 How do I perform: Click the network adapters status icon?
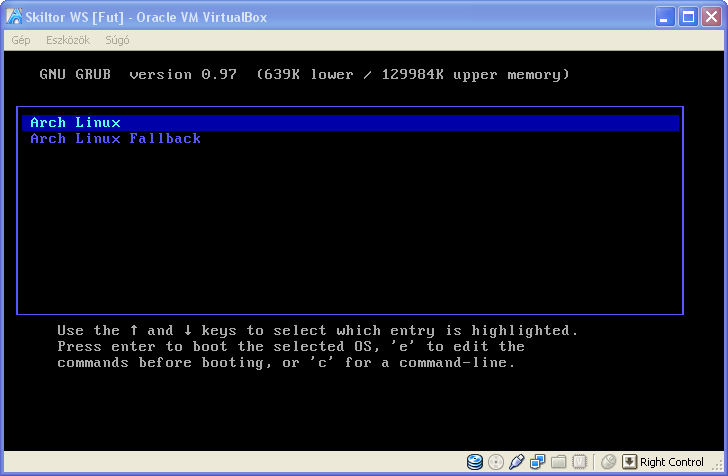pos(538,462)
